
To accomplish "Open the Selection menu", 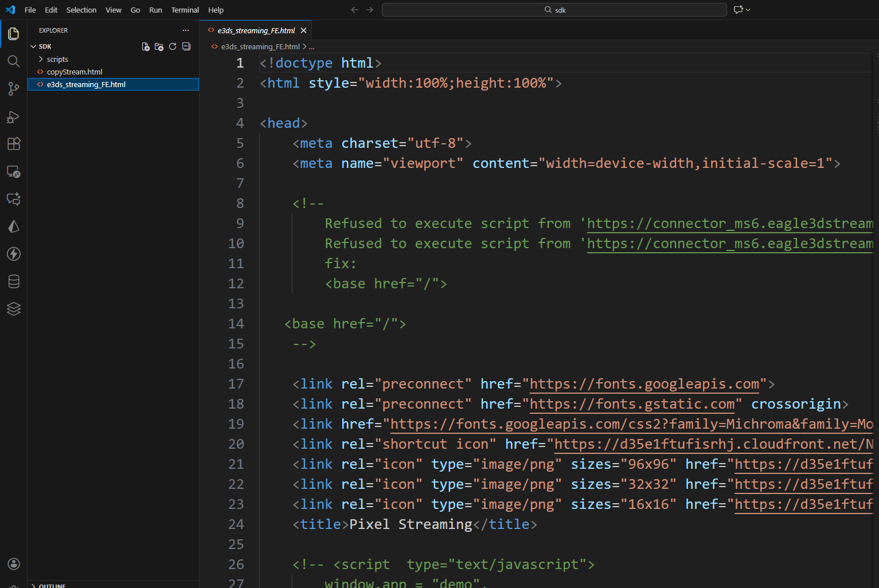I will 81,10.
